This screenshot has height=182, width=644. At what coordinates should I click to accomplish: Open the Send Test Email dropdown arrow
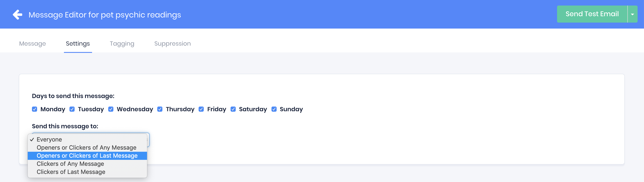pos(632,14)
